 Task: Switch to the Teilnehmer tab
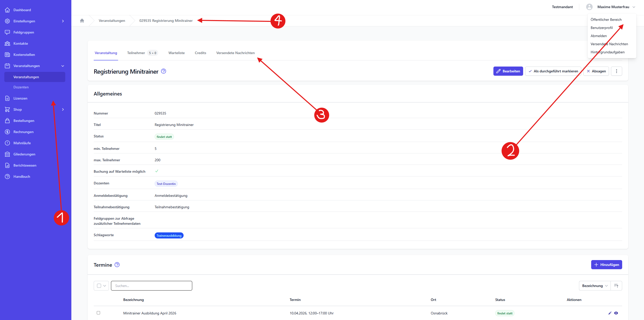(x=136, y=53)
